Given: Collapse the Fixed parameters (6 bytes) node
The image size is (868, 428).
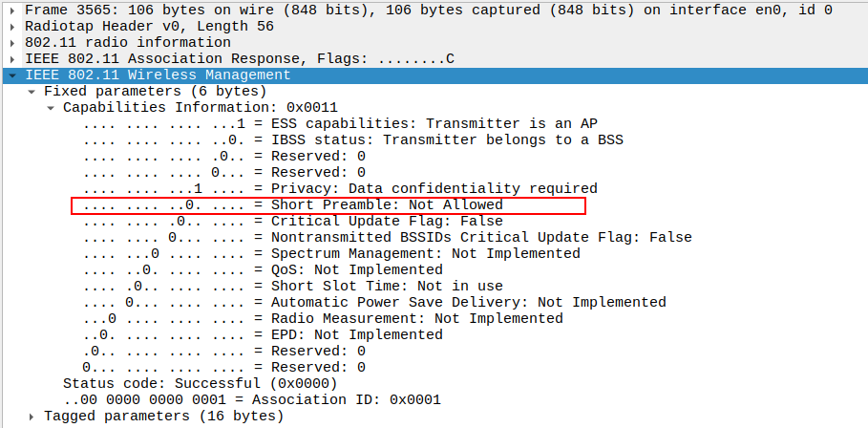Looking at the screenshot, I should [32, 92].
